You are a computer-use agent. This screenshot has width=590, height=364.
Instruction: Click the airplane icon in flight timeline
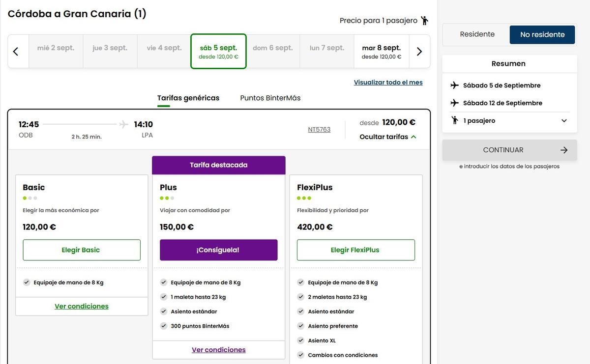[x=124, y=124]
